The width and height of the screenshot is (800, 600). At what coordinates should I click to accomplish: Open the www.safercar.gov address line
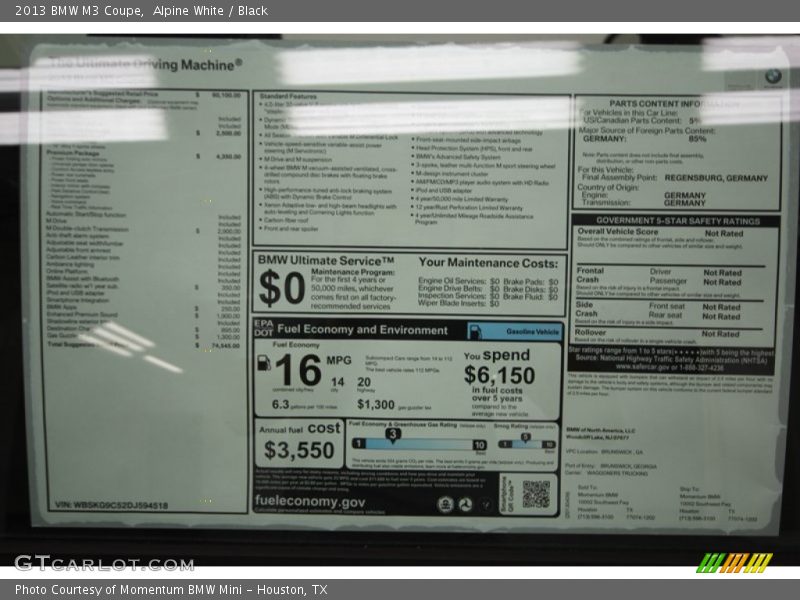tap(669, 367)
